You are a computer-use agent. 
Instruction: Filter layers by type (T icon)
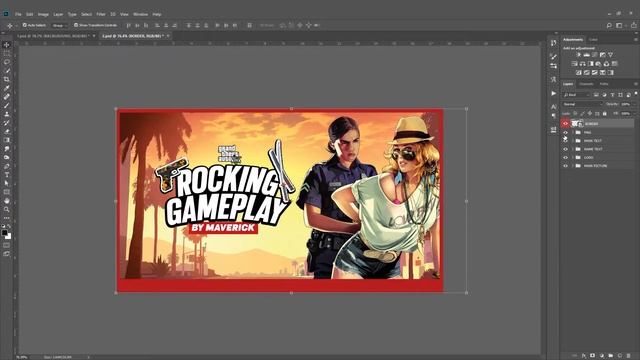tap(612, 95)
